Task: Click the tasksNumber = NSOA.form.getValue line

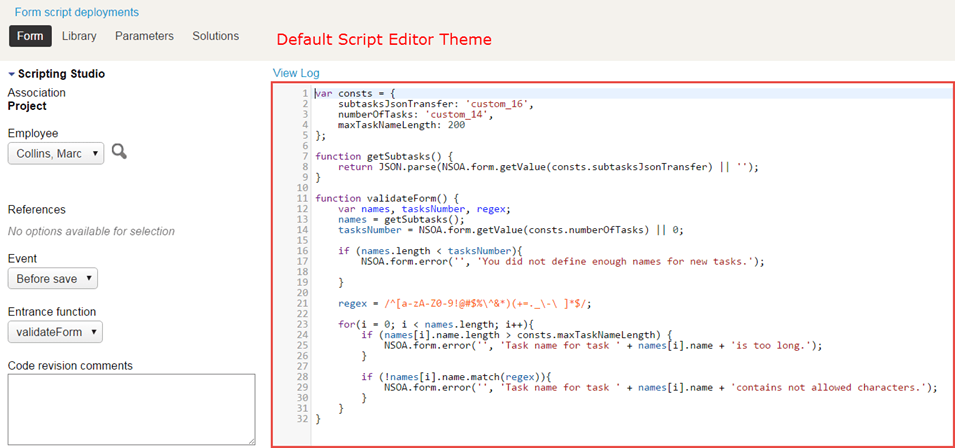Action: (x=511, y=229)
